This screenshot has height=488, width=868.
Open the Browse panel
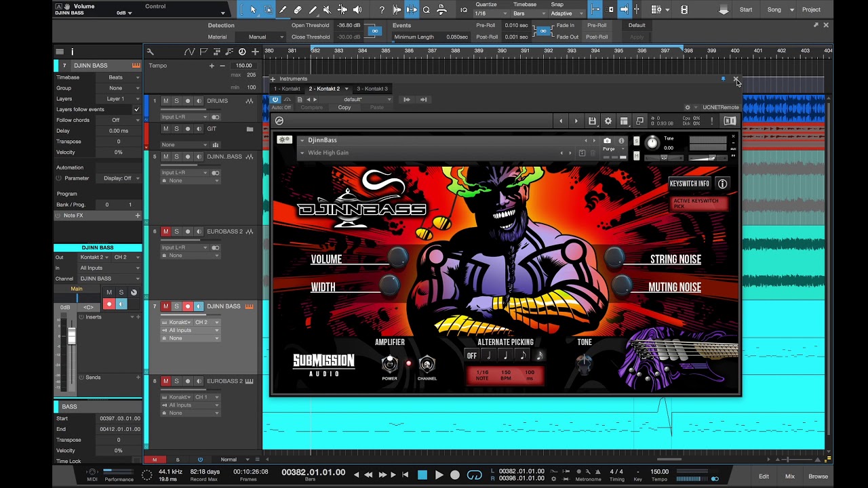(x=818, y=476)
